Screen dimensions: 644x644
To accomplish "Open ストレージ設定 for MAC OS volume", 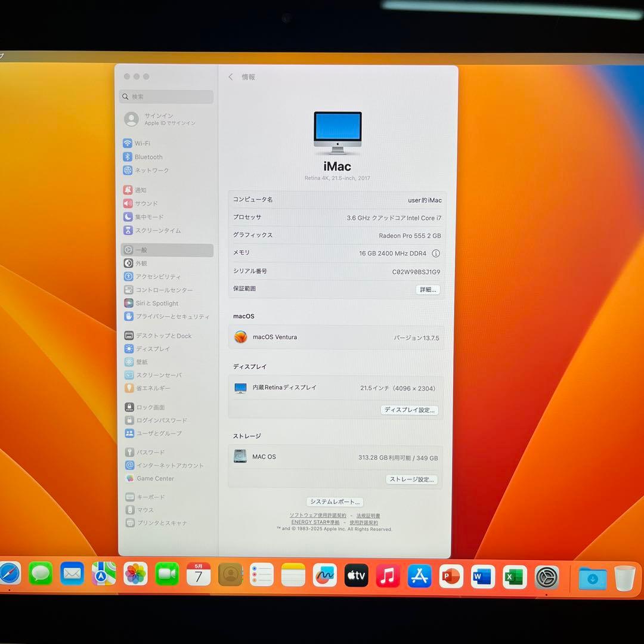I will 411,479.
